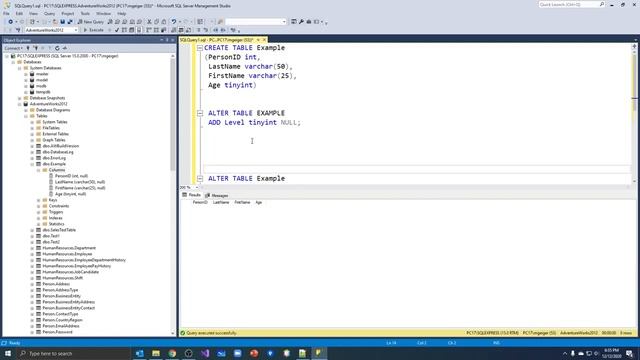Open the Project menu
The image size is (640, 360).
pyautogui.click(x=68, y=13)
